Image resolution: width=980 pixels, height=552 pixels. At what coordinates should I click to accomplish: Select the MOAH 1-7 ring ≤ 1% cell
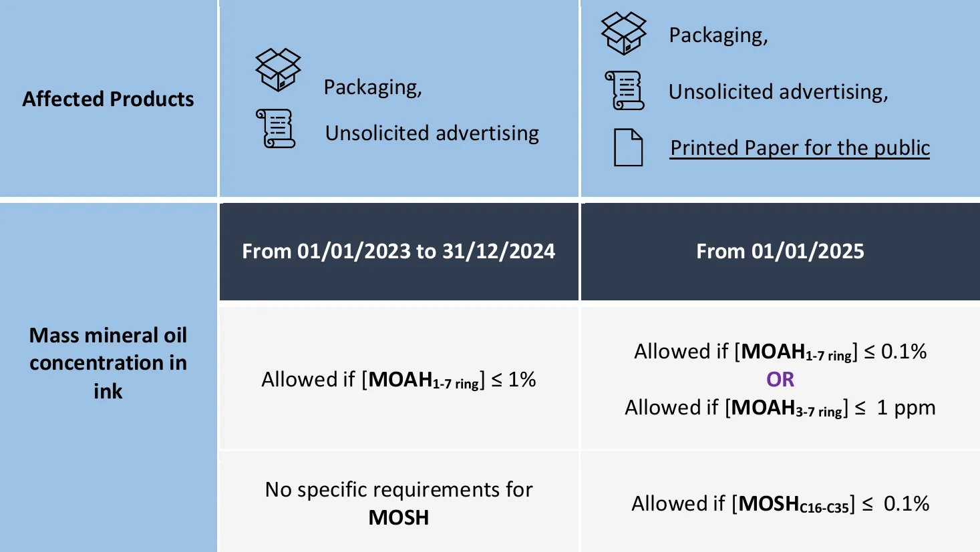(399, 379)
